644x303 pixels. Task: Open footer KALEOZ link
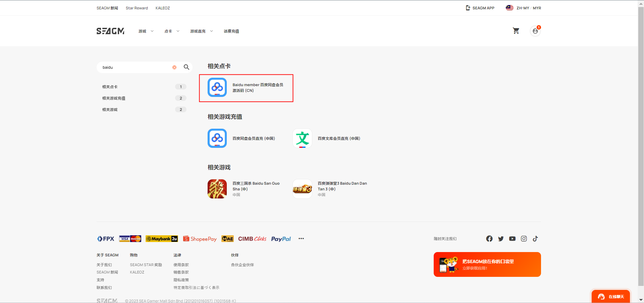137,272
